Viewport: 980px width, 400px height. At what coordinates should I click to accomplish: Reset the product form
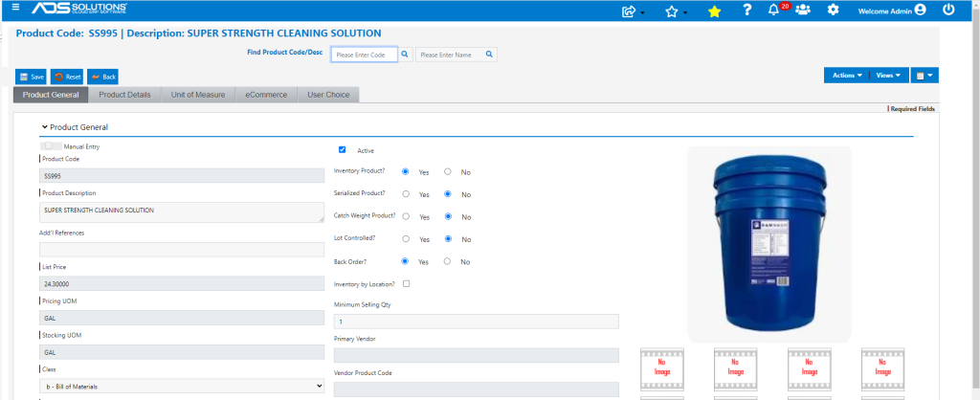[x=67, y=77]
